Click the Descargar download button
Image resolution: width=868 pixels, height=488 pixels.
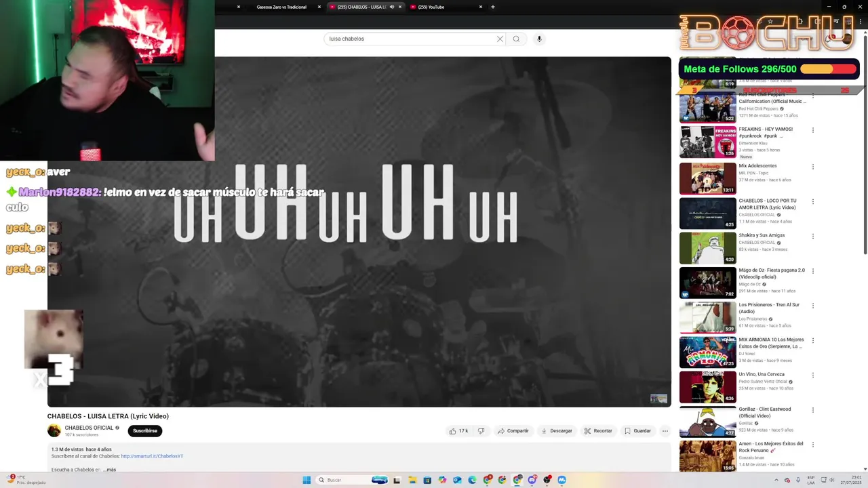click(x=556, y=431)
